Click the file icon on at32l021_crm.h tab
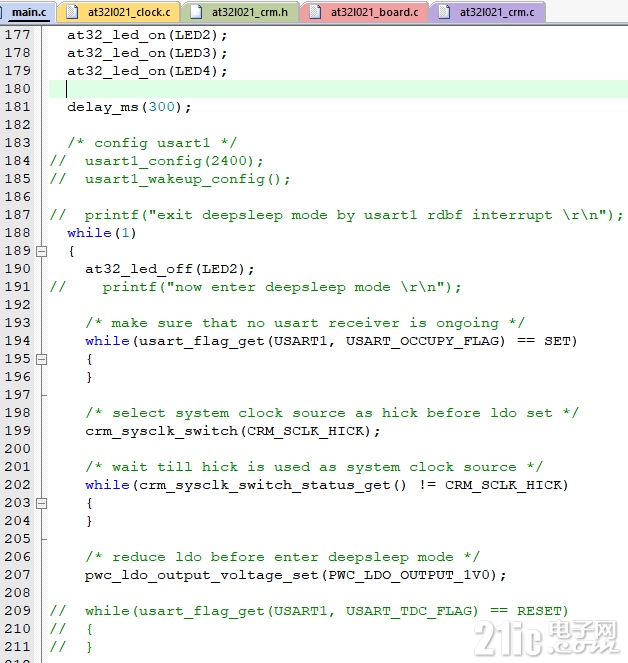The width and height of the screenshot is (628, 663). coord(196,12)
